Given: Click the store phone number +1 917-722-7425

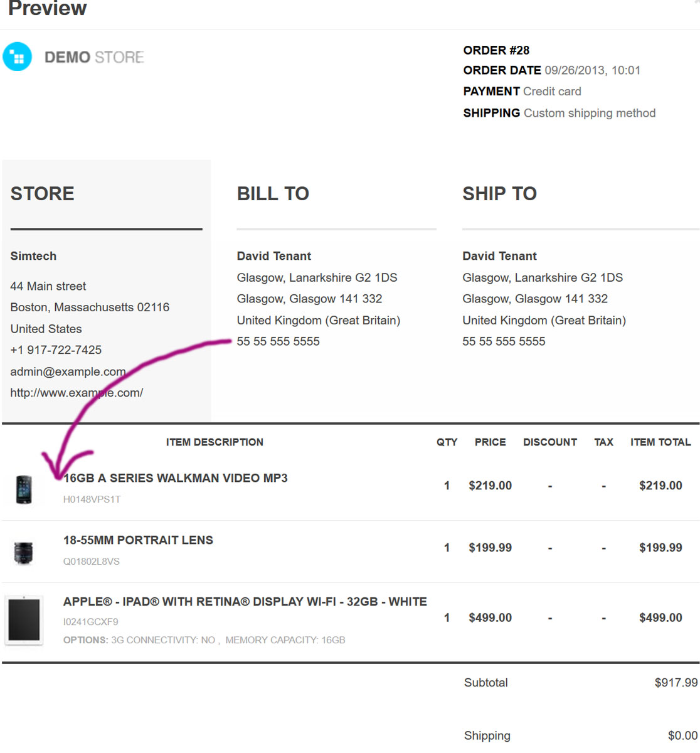Looking at the screenshot, I should pyautogui.click(x=56, y=350).
